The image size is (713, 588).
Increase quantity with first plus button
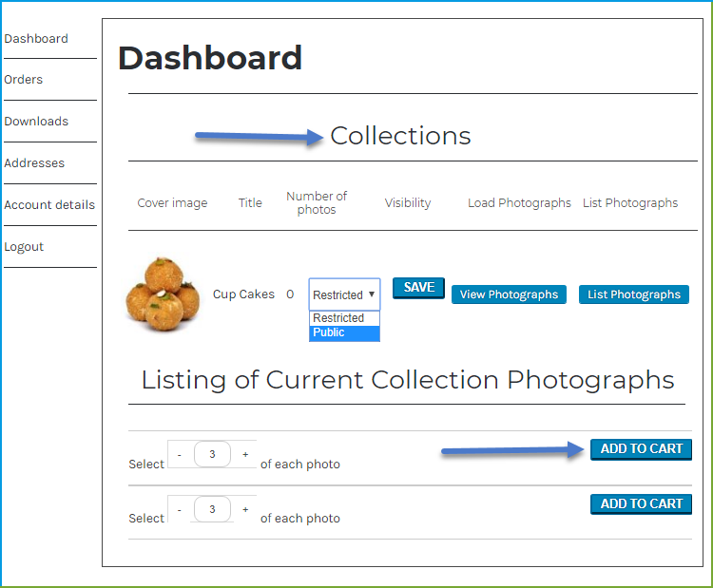pos(245,454)
